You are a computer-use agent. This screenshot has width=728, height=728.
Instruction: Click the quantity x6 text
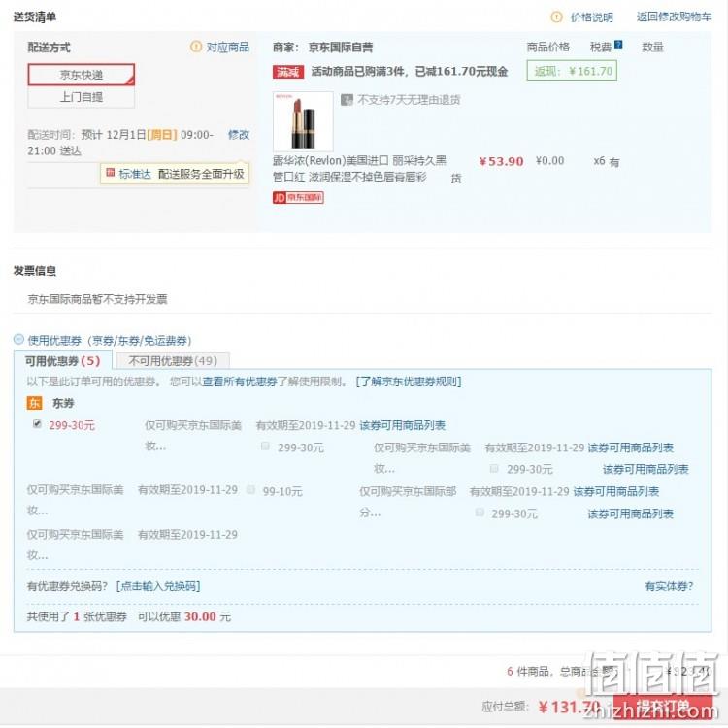(599, 160)
